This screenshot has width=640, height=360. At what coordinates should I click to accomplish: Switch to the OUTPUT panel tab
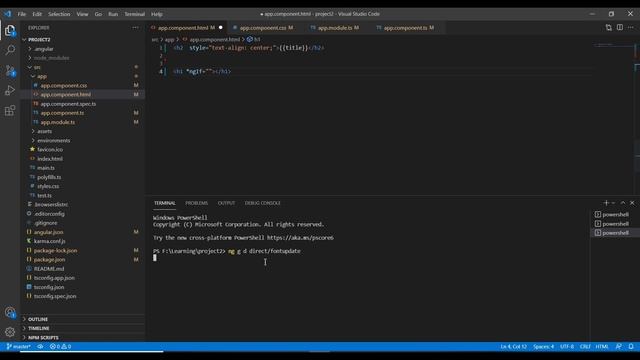tap(226, 203)
